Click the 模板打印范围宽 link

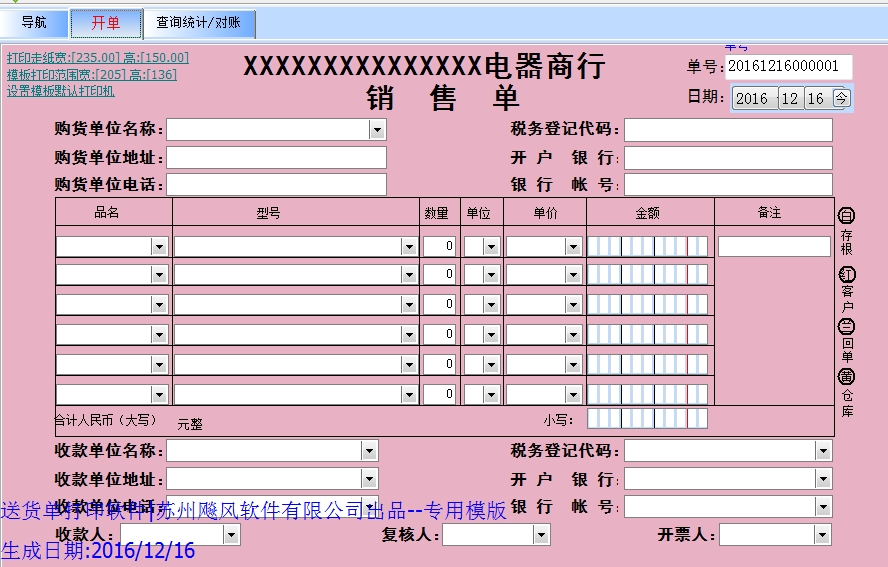point(92,74)
